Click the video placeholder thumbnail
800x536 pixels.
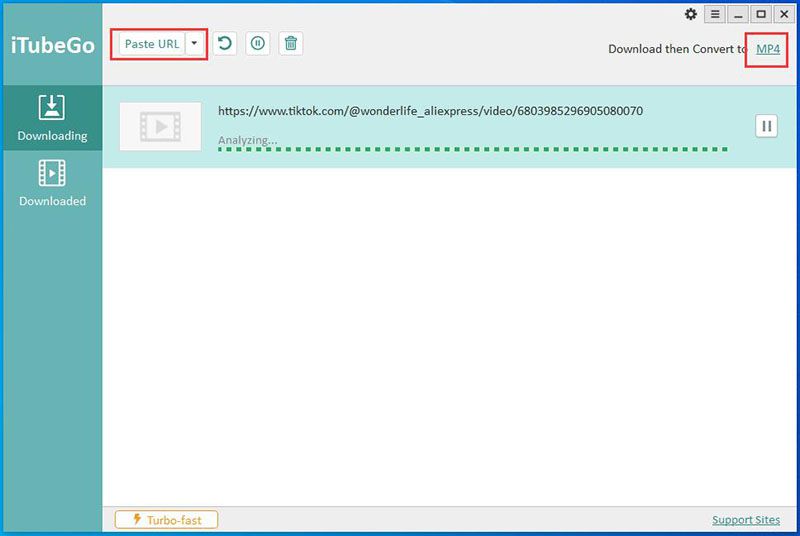point(160,126)
